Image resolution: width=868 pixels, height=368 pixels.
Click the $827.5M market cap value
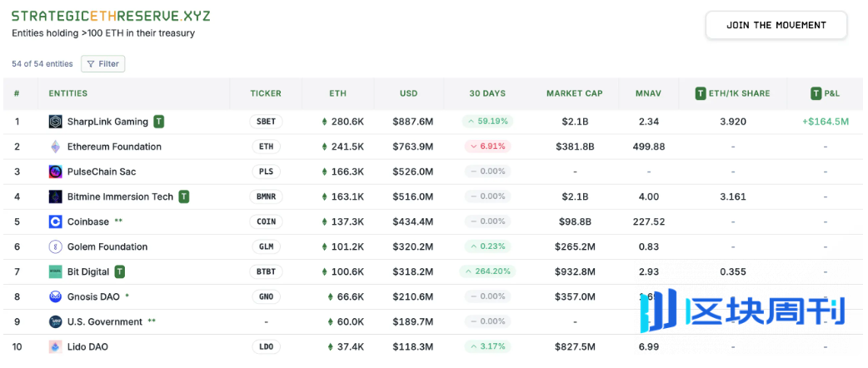pyautogui.click(x=575, y=347)
